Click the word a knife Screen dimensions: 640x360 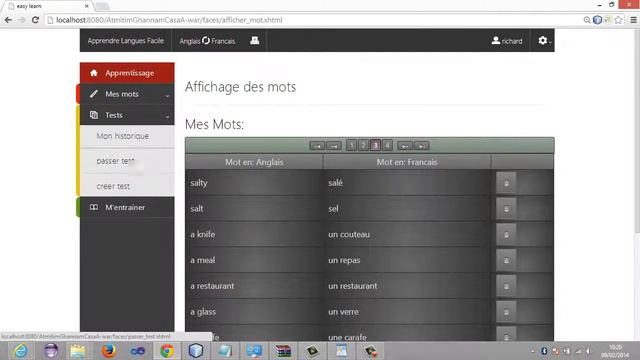point(202,234)
